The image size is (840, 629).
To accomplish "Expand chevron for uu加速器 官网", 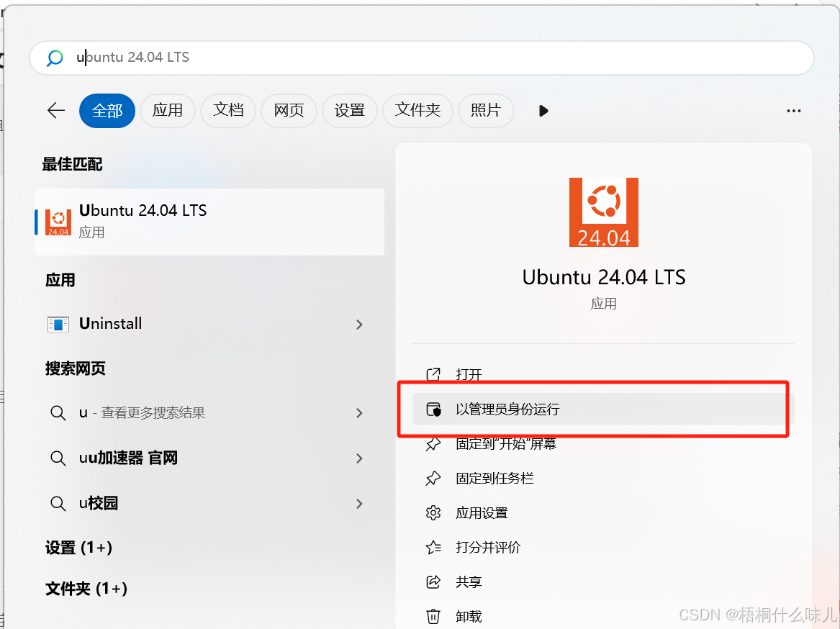I will [359, 458].
